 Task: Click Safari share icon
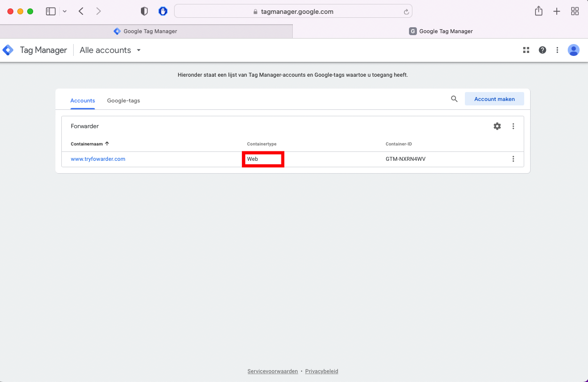click(x=539, y=11)
